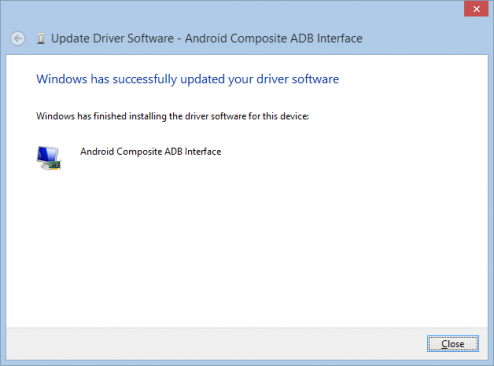This screenshot has height=366, width=494.
Task: Close the dialog with the red X button
Action: coord(476,9)
